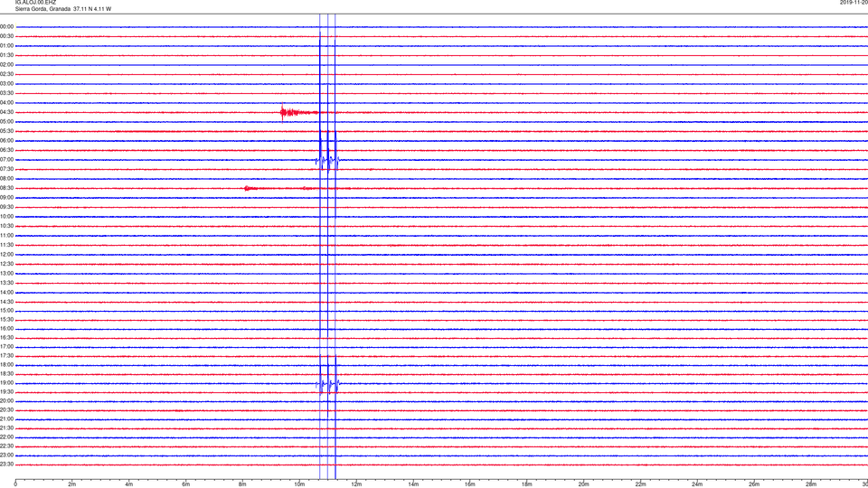
Task: Click the 06:00 trace time label
Action: 6,141
